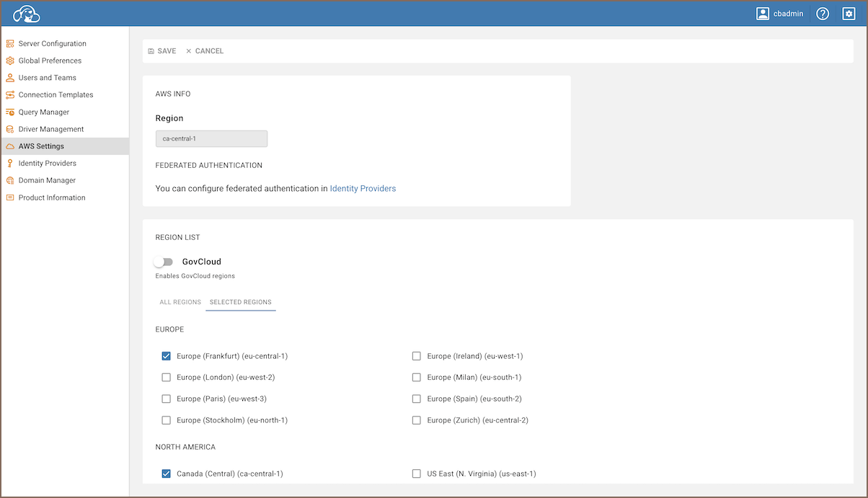This screenshot has height=498, width=868.
Task: Select the Selected Regions tab
Action: coord(241,303)
